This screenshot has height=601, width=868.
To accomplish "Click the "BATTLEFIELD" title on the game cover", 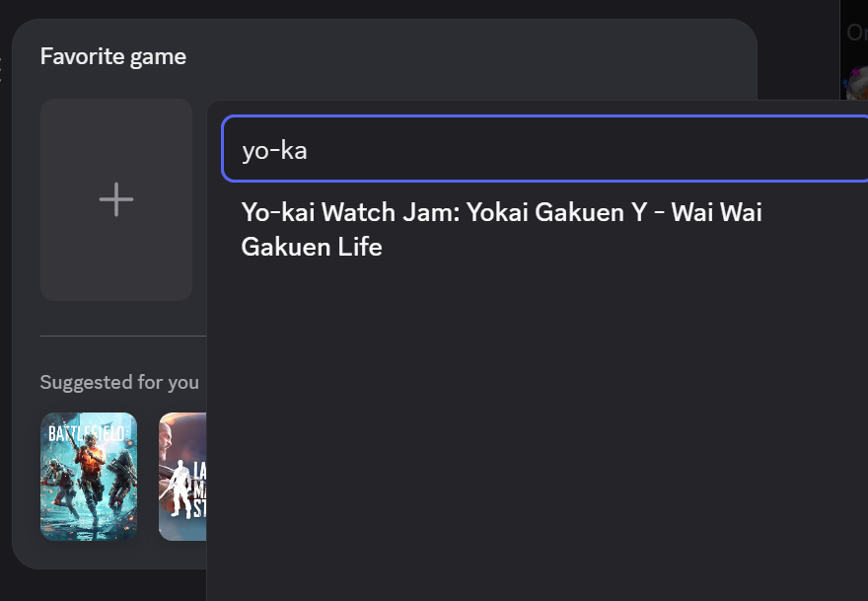I will tap(89, 433).
